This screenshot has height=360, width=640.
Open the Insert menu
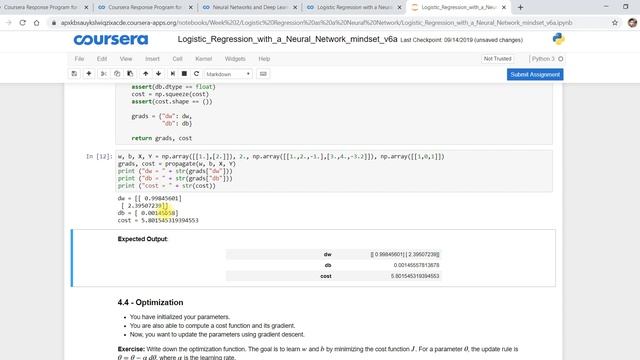click(152, 59)
